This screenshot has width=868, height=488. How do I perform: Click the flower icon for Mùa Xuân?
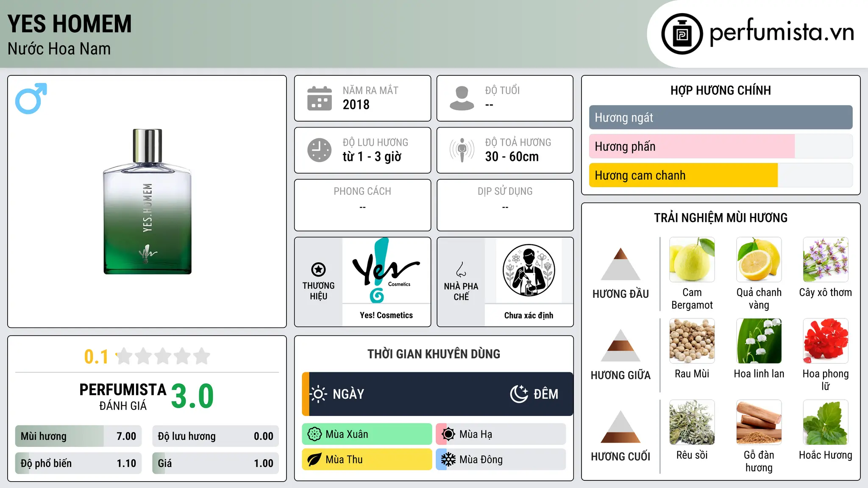(314, 434)
